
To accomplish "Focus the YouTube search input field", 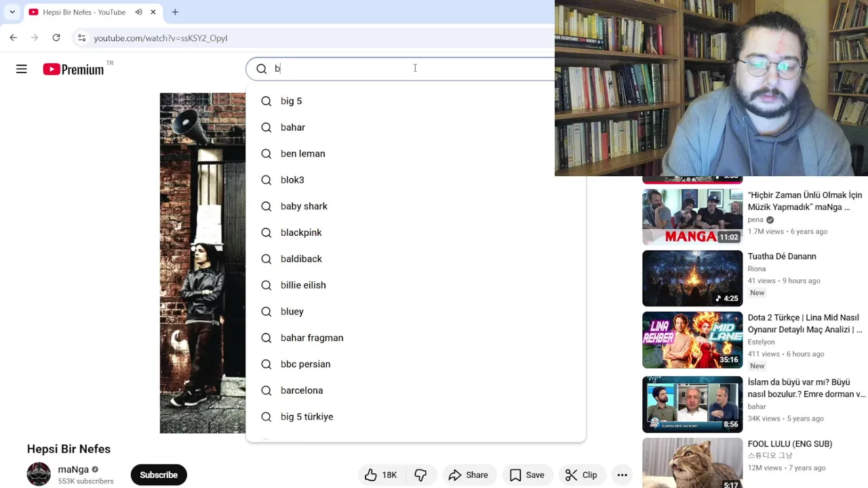I will coord(414,68).
